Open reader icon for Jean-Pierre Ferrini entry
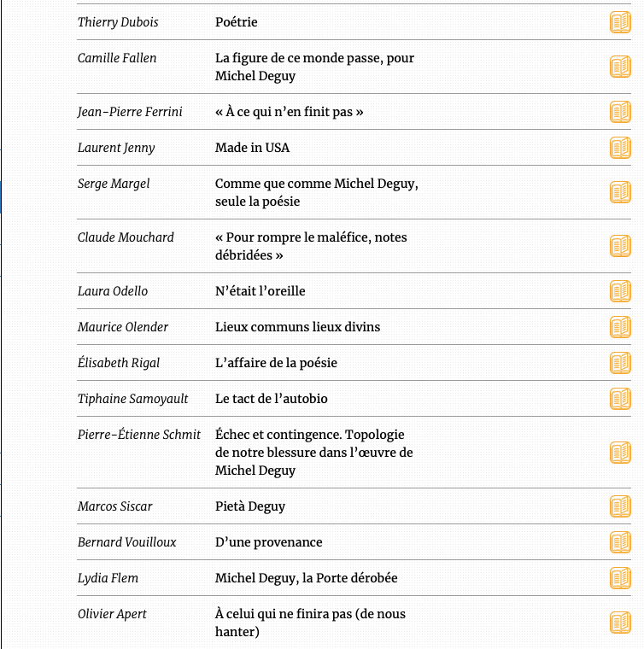 click(620, 112)
